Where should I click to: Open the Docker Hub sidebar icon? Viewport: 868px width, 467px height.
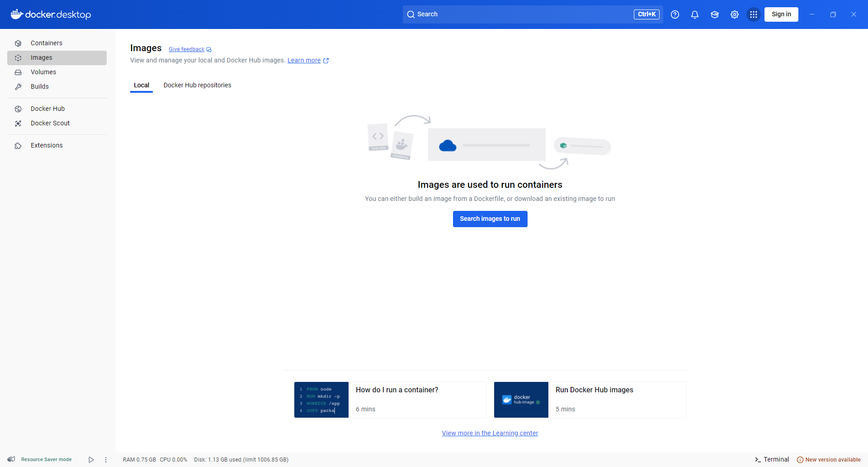pyautogui.click(x=18, y=109)
